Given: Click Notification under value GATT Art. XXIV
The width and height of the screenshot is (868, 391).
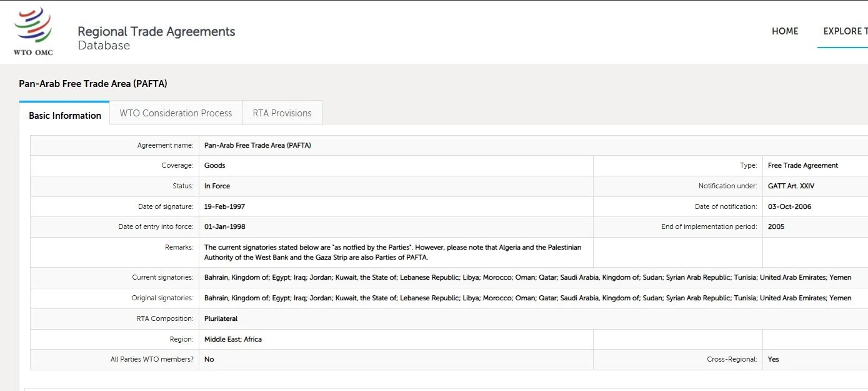Looking at the screenshot, I should [x=791, y=186].
